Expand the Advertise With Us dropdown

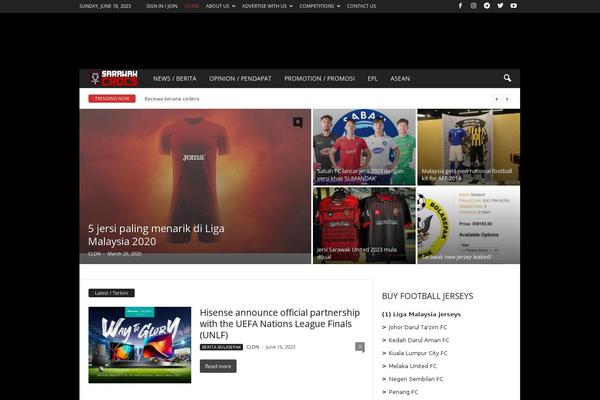[267, 6]
